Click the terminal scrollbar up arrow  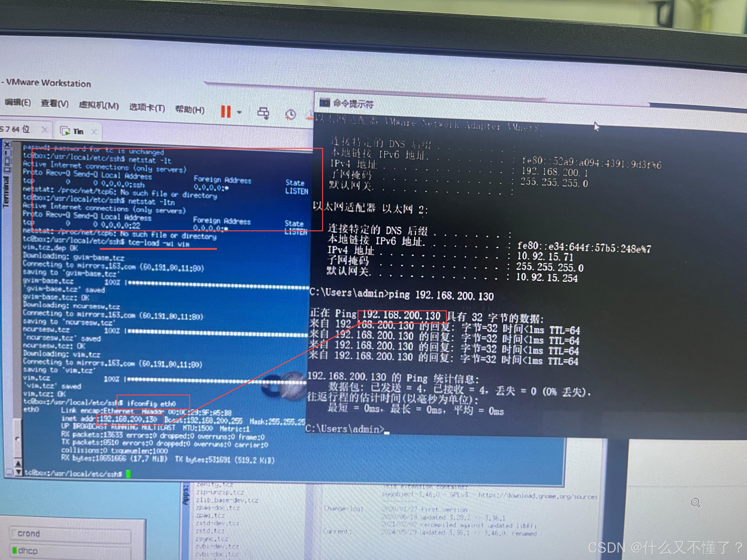tap(18, 464)
